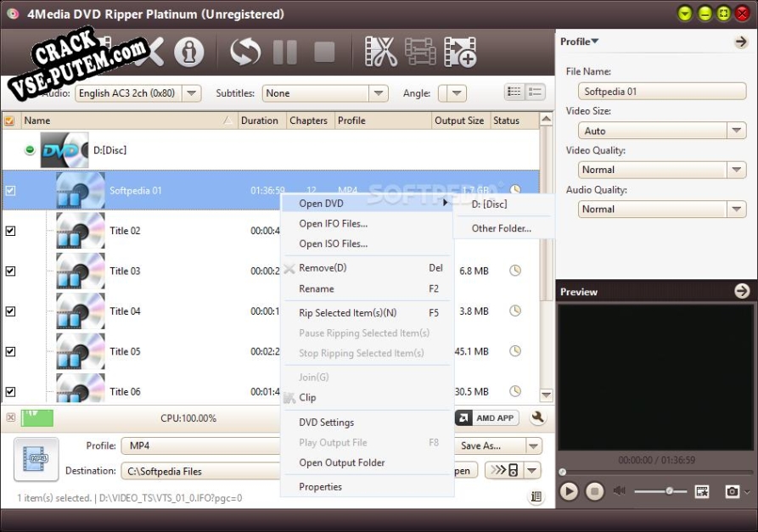Click the MP4 profile format icon
758x532 pixels.
click(x=36, y=459)
